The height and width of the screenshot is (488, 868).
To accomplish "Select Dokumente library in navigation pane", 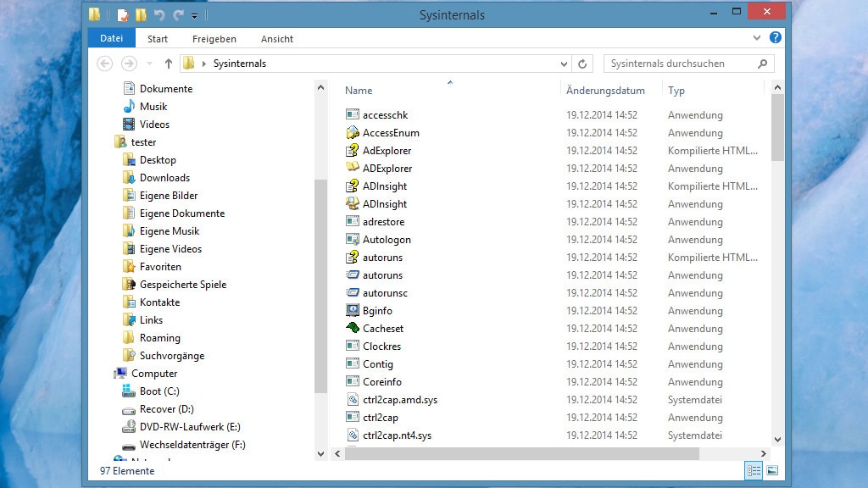I will pyautogui.click(x=166, y=88).
